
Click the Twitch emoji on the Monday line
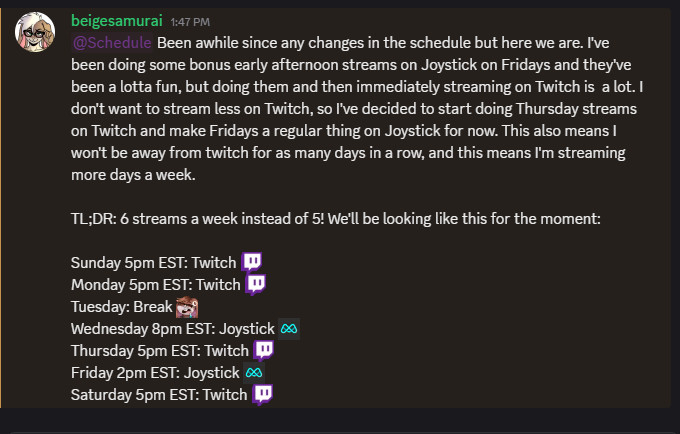pyautogui.click(x=256, y=285)
